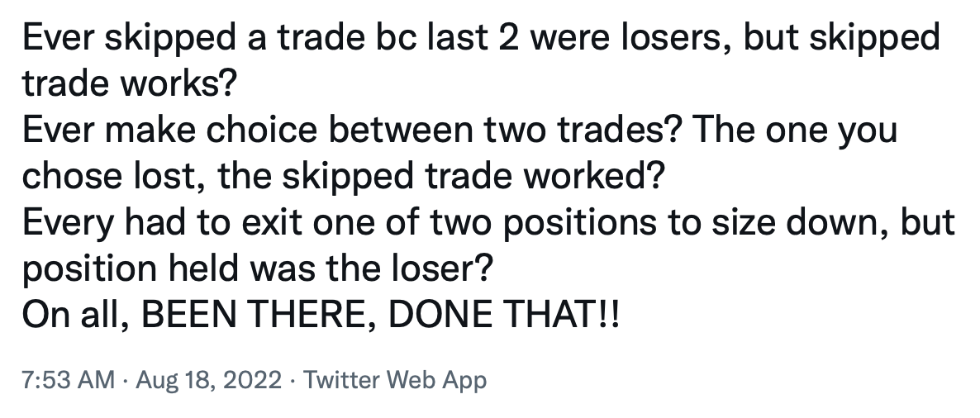The width and height of the screenshot is (980, 418).
Task: Click the year '2022' in the date
Action: (254, 380)
